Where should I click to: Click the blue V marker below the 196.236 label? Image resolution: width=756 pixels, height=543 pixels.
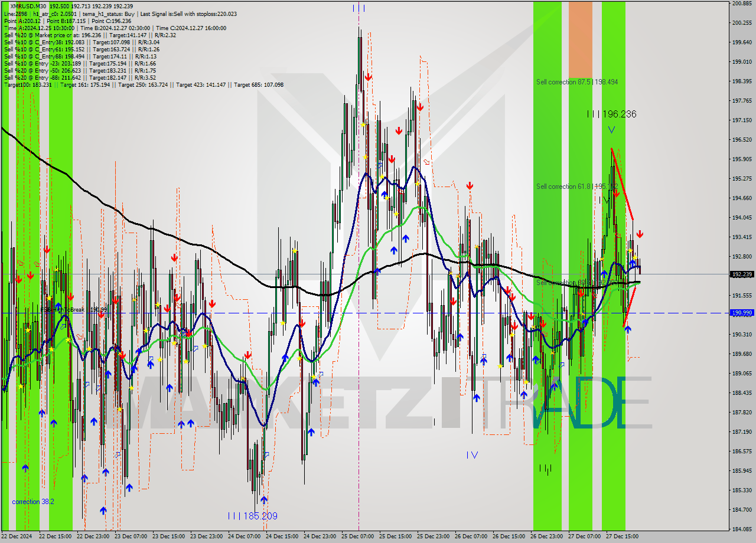(x=611, y=129)
